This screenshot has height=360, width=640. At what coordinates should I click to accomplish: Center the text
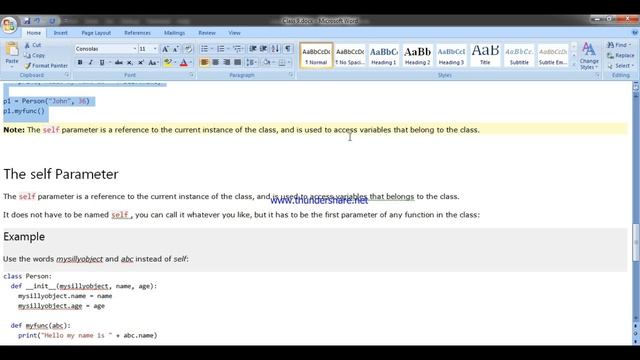point(216,62)
